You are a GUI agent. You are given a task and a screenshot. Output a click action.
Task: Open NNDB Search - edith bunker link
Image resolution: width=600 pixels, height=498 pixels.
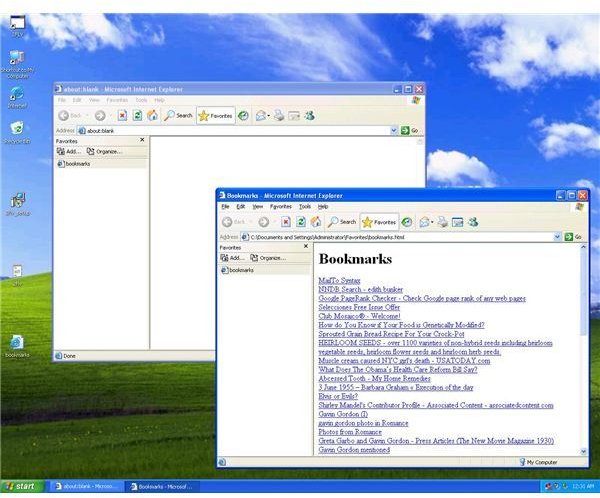[x=360, y=289]
